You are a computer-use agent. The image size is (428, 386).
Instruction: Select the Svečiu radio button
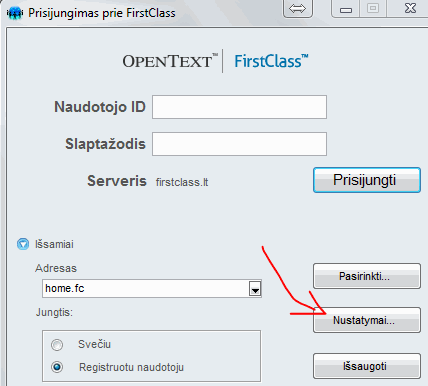(x=57, y=345)
